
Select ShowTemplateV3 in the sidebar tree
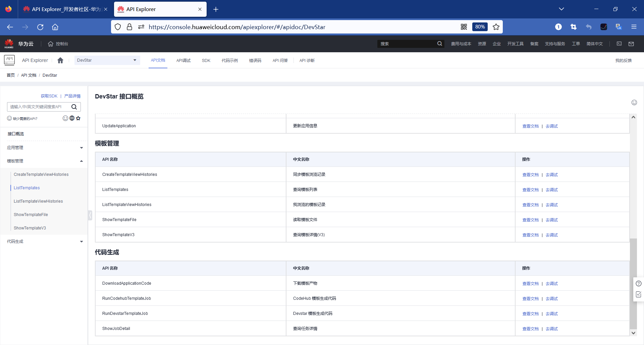(x=30, y=228)
